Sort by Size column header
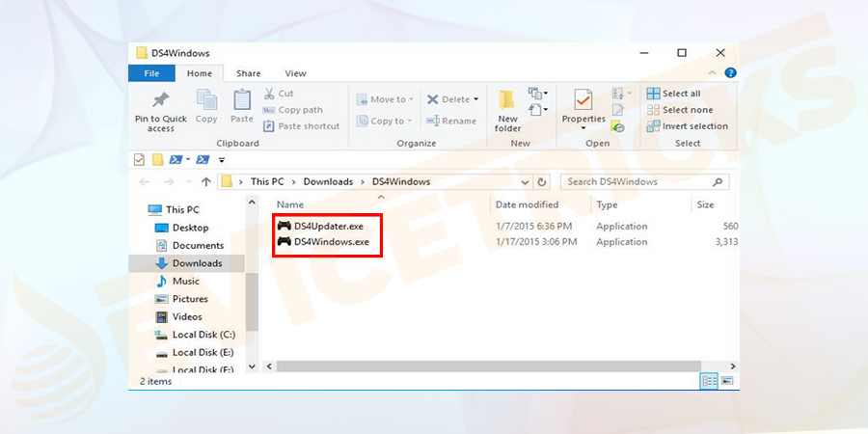Image resolution: width=868 pixels, height=434 pixels. pyautogui.click(x=705, y=204)
